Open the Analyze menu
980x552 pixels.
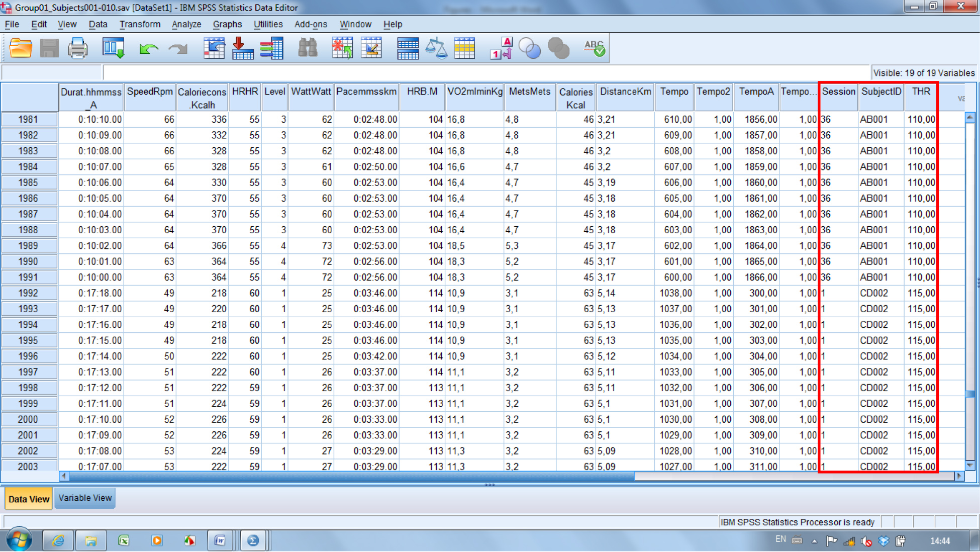click(x=186, y=24)
